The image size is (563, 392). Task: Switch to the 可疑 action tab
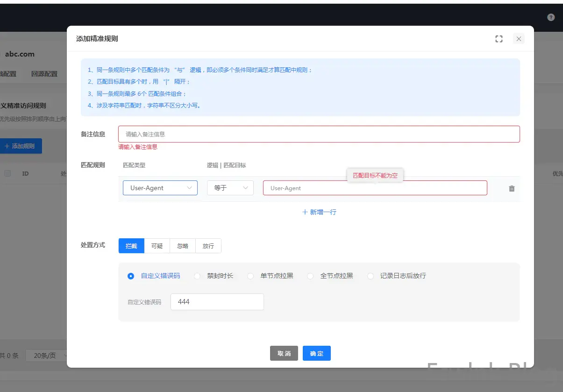tap(157, 246)
